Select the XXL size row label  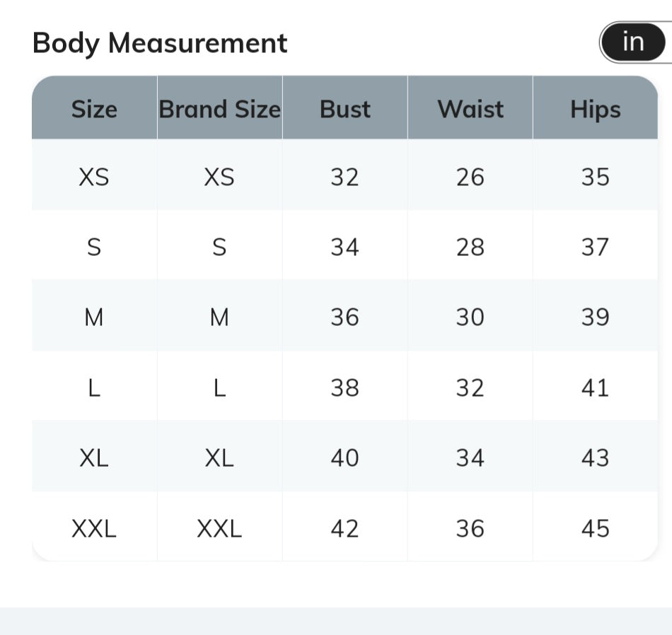pos(94,528)
